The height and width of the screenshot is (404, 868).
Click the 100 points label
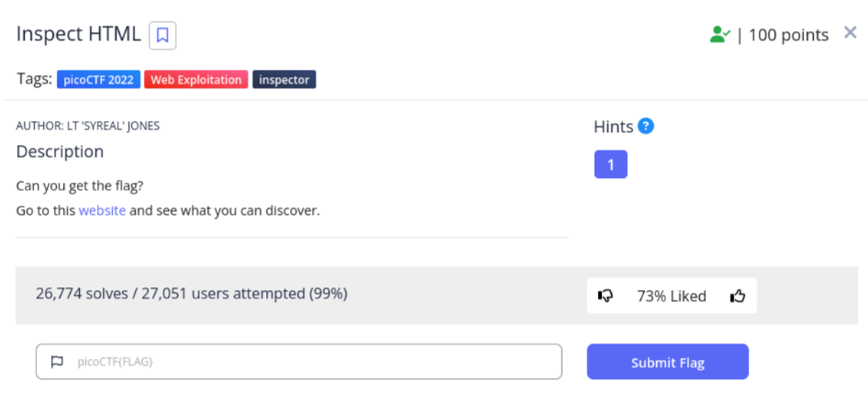coord(788,35)
